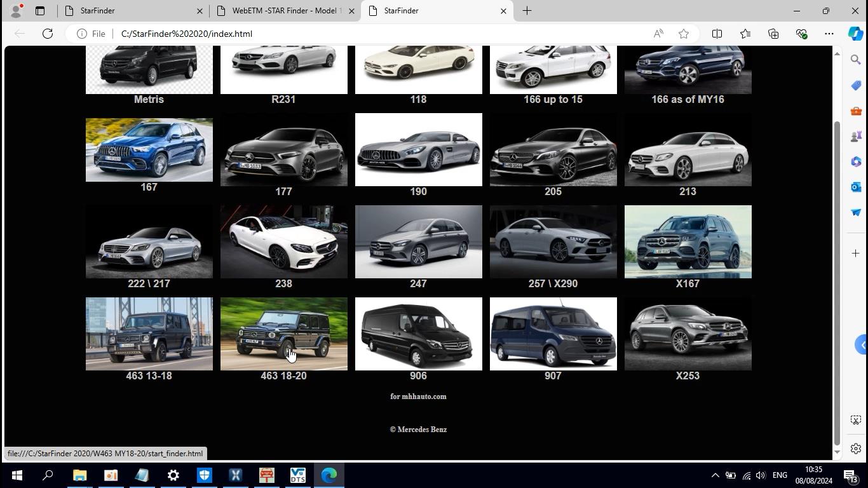Image resolution: width=868 pixels, height=488 pixels.
Task: Select the 190 AMG GT image
Action: coord(418,150)
